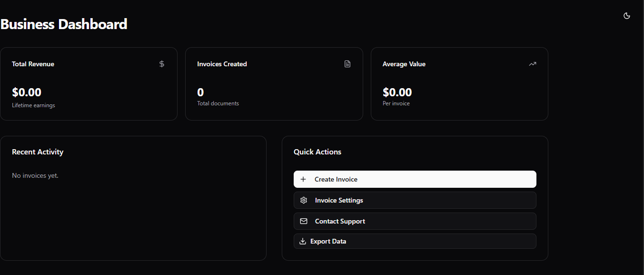The width and height of the screenshot is (644, 275).
Task: Click the envelope icon next to Contact Support
Action: (x=303, y=221)
